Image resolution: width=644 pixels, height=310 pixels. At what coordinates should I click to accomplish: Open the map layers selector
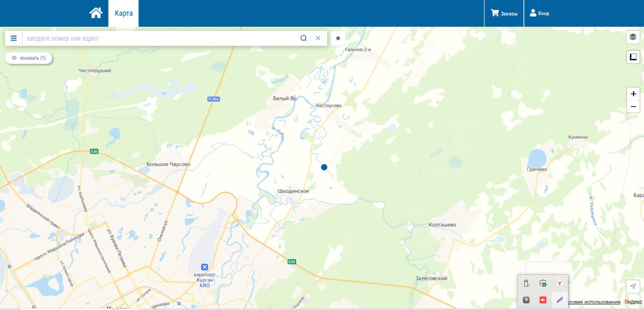pos(633,37)
